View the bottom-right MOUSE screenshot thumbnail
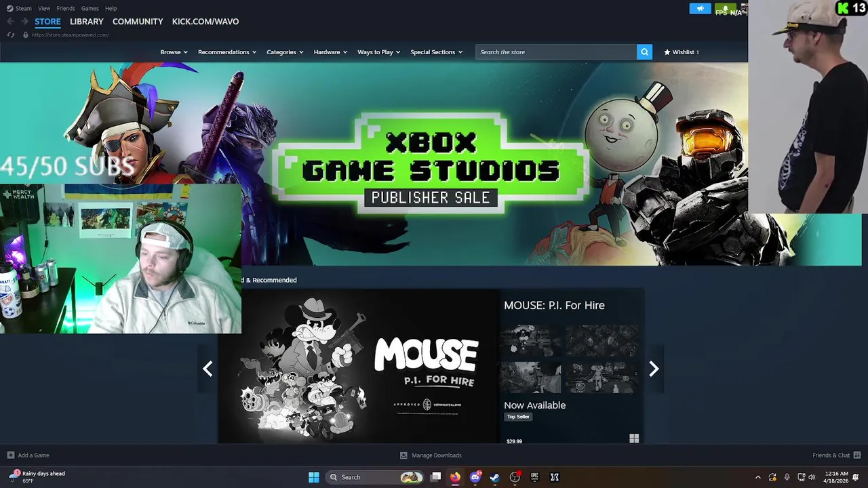The width and height of the screenshot is (868, 488). coord(602,377)
